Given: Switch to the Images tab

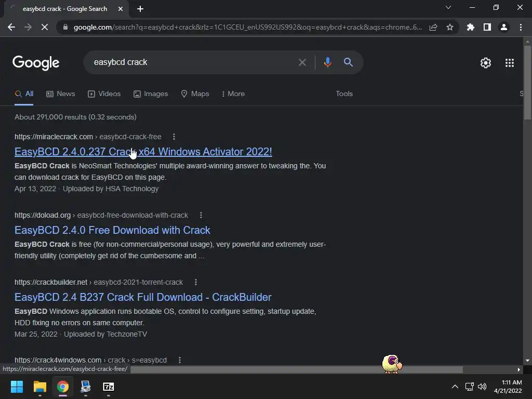Looking at the screenshot, I should tap(151, 94).
